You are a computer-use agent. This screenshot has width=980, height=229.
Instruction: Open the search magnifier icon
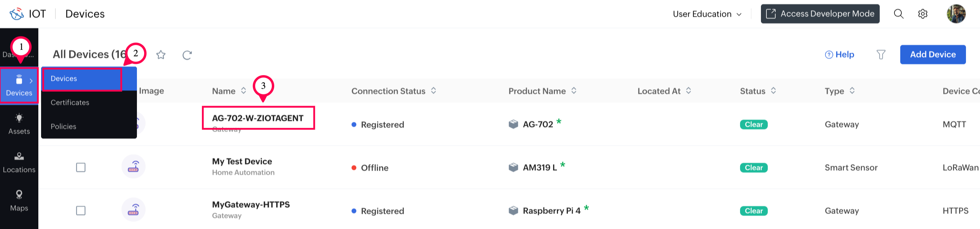pos(898,14)
